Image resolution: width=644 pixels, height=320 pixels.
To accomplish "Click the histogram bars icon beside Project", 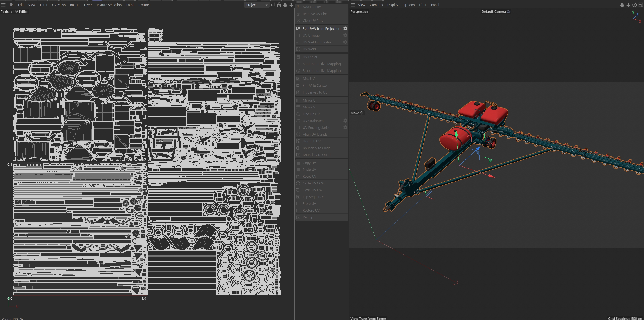I will tap(273, 5).
